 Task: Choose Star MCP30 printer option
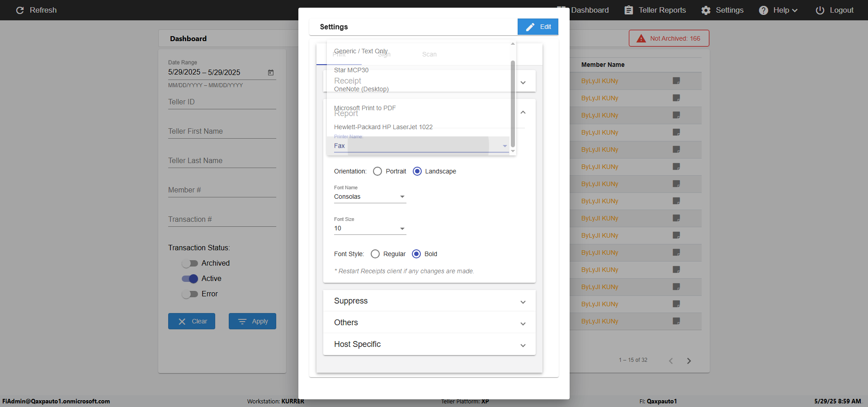point(418,70)
